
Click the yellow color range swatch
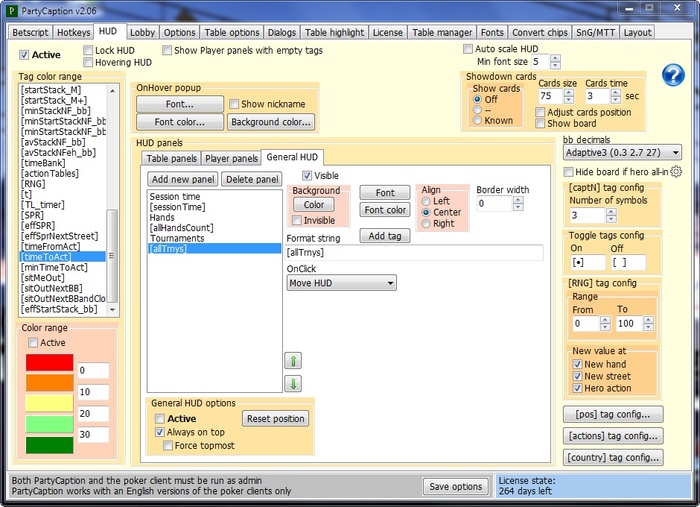50,403
